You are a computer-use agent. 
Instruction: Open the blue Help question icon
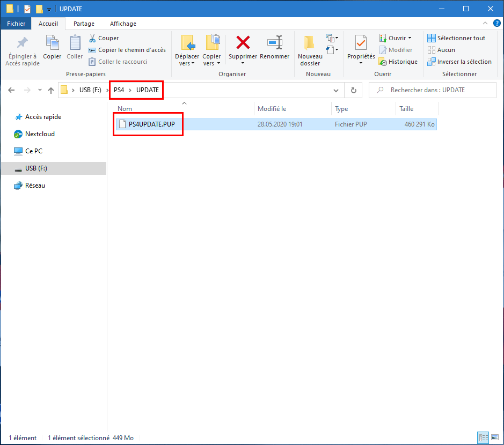pos(496,23)
